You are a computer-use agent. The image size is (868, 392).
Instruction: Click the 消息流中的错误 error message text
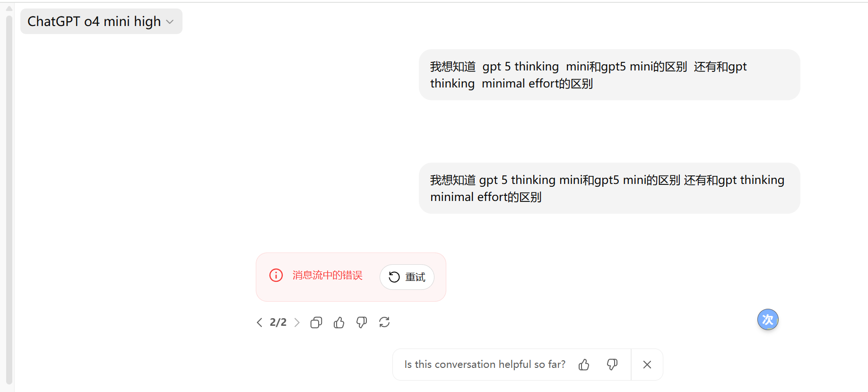(327, 275)
